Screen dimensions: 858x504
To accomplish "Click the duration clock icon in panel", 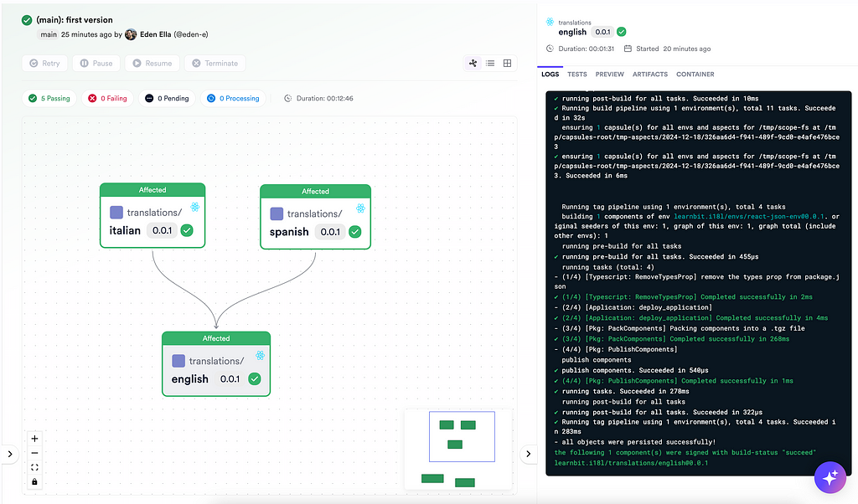I will pos(550,49).
